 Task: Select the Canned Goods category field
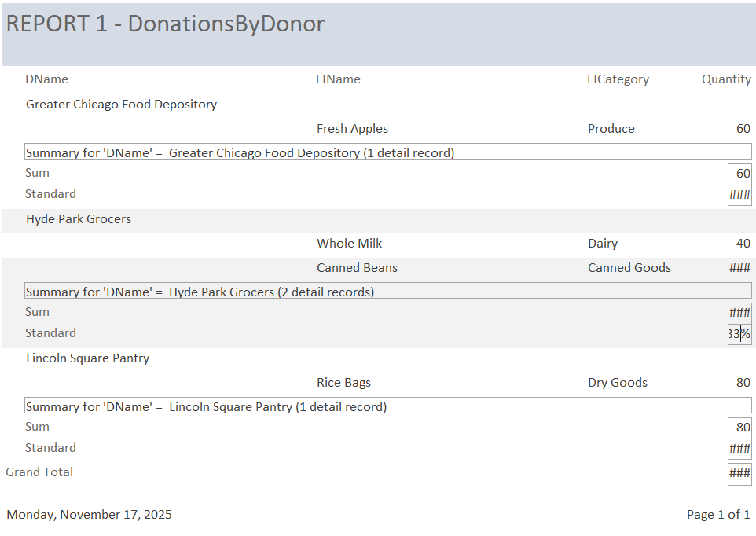(x=629, y=268)
